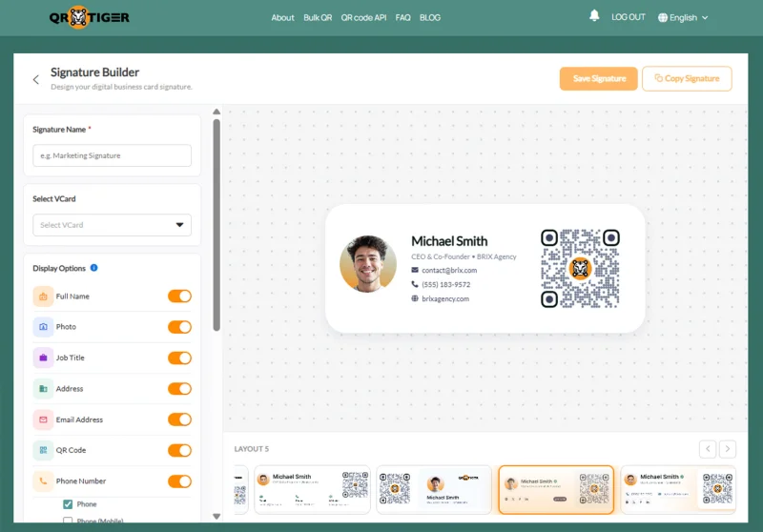
Task: Show next layouts with right chevron
Action: pos(728,449)
